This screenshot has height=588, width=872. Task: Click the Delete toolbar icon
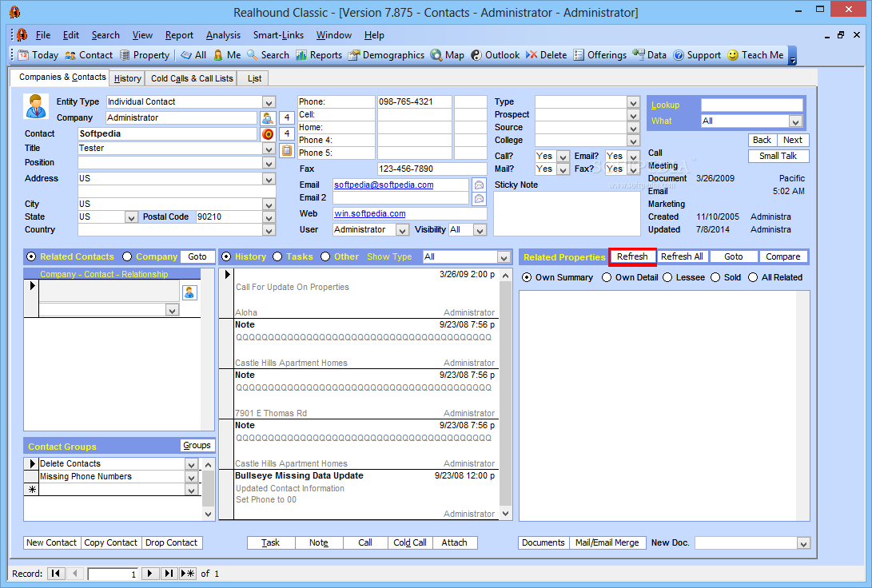click(x=547, y=55)
